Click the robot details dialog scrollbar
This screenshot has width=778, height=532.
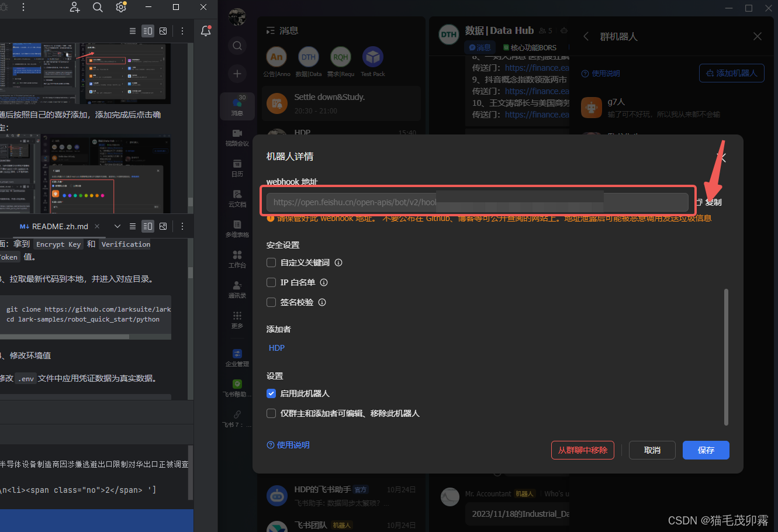click(x=727, y=357)
